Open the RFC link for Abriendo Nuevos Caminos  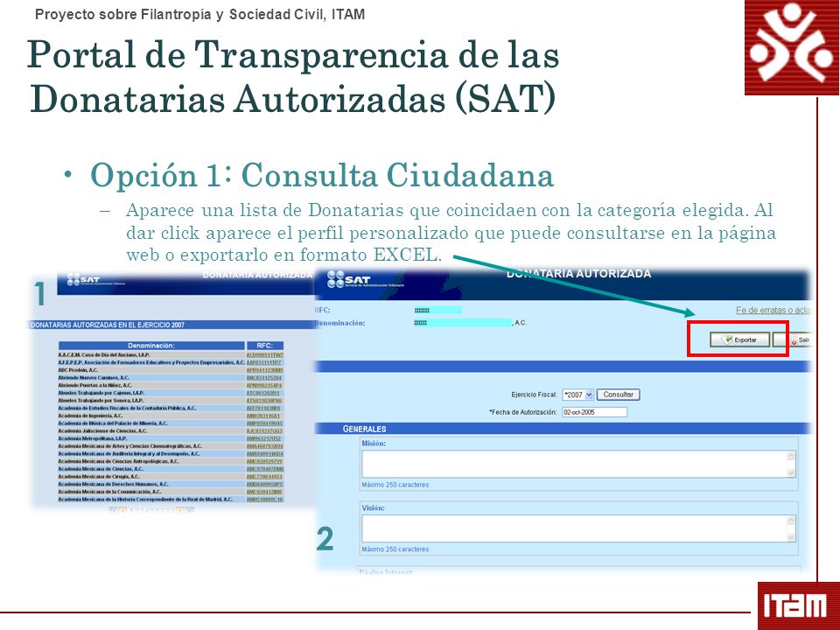[x=263, y=378]
